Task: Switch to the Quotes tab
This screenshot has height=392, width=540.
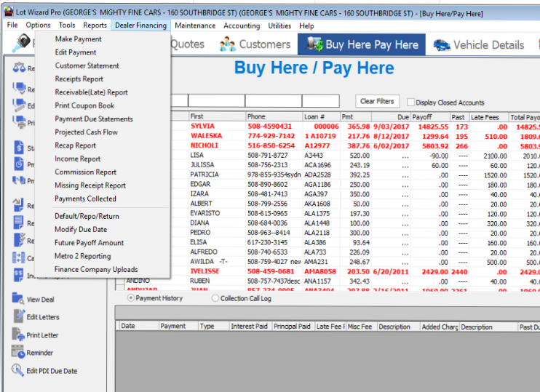Action: (188, 44)
